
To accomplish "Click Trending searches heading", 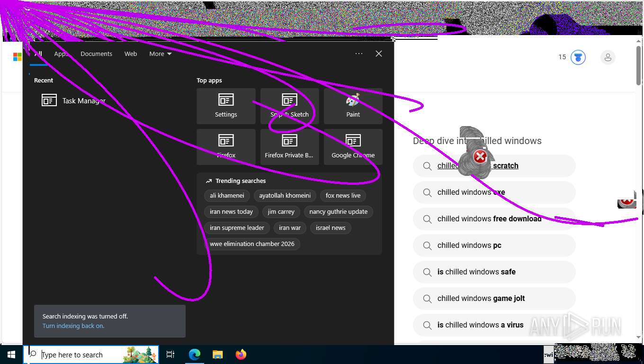I will point(241,181).
